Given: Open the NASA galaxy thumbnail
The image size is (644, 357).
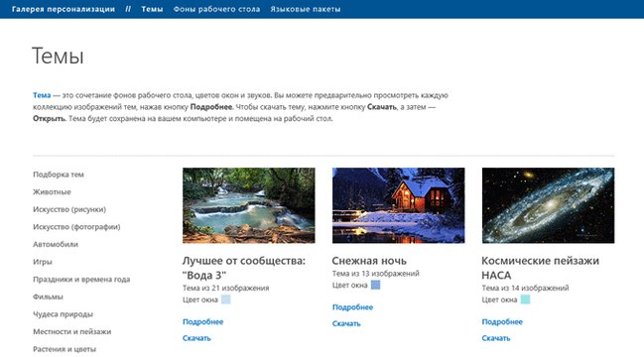Looking at the screenshot, I should (548, 205).
